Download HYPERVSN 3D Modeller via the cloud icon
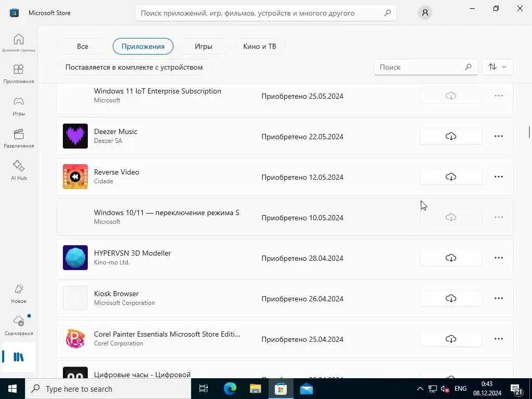Screen dimensions: 532x399 tap(450, 258)
